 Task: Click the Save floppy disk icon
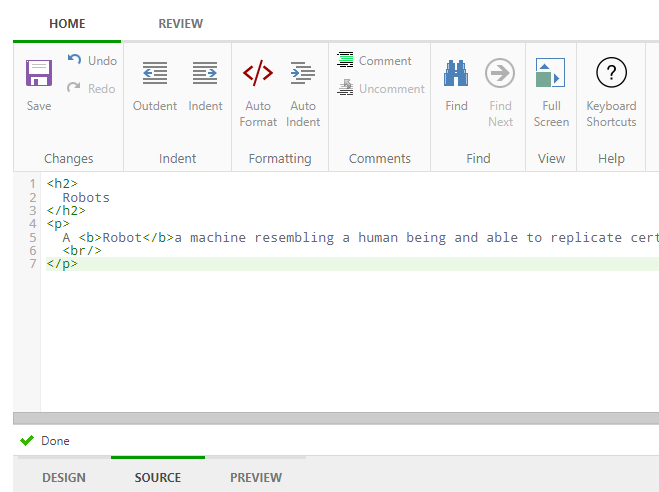click(x=39, y=73)
